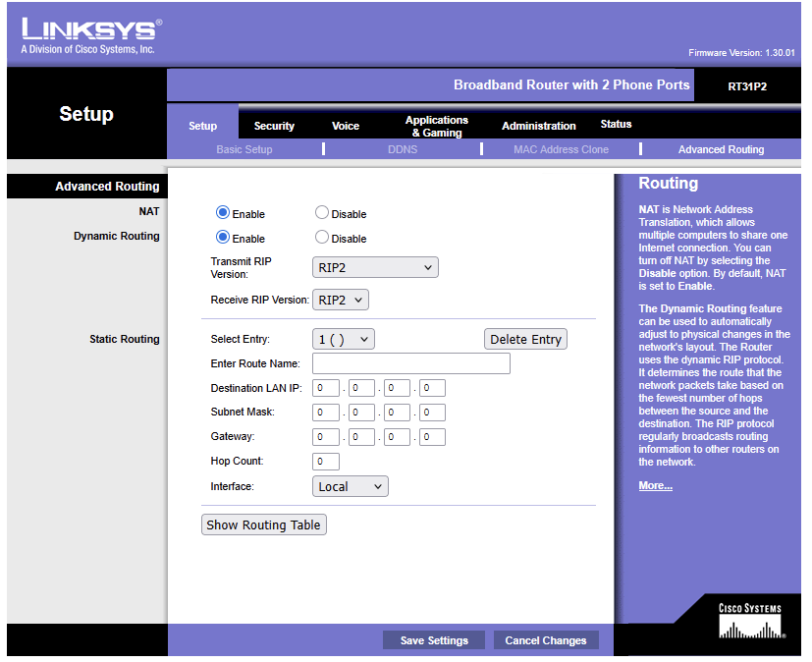Expand the Select Entry dropdown
812x662 pixels.
point(344,339)
